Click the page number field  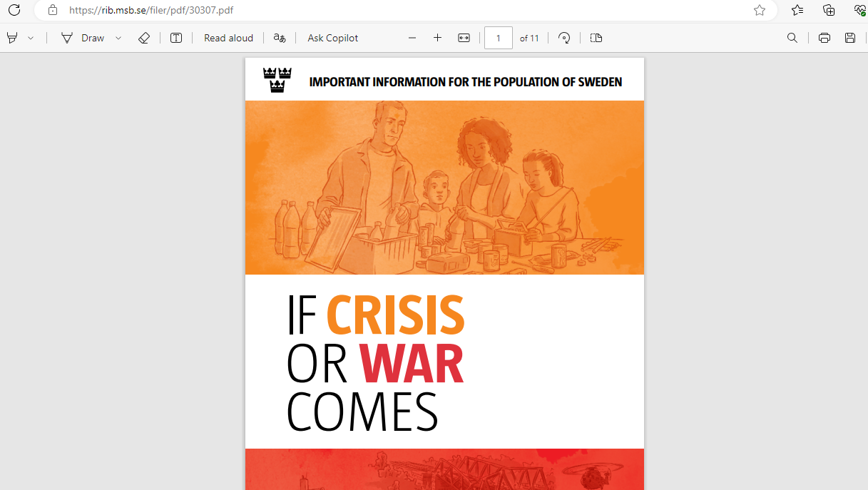(499, 38)
